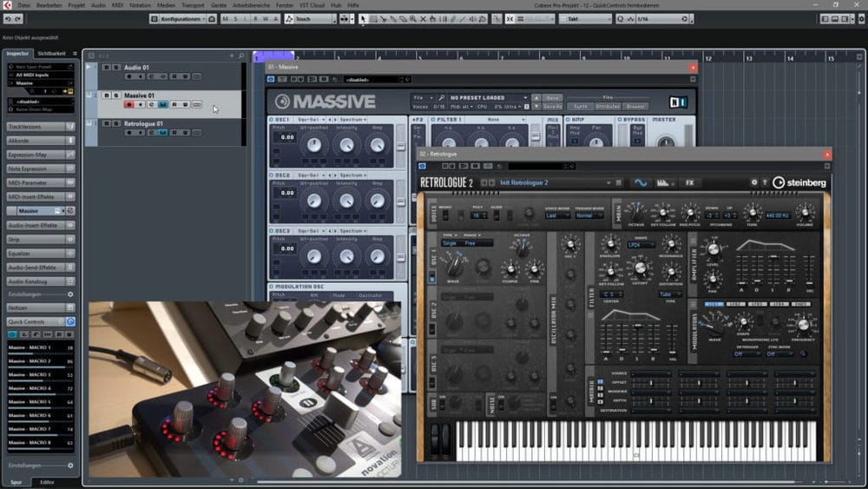Turn the Retrologue Volume knob

pos(805,212)
